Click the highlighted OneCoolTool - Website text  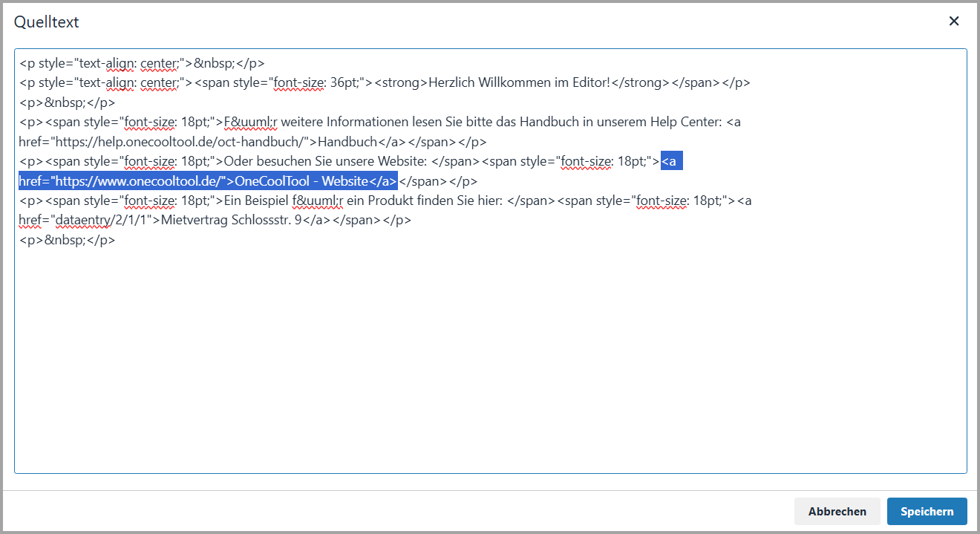(301, 180)
